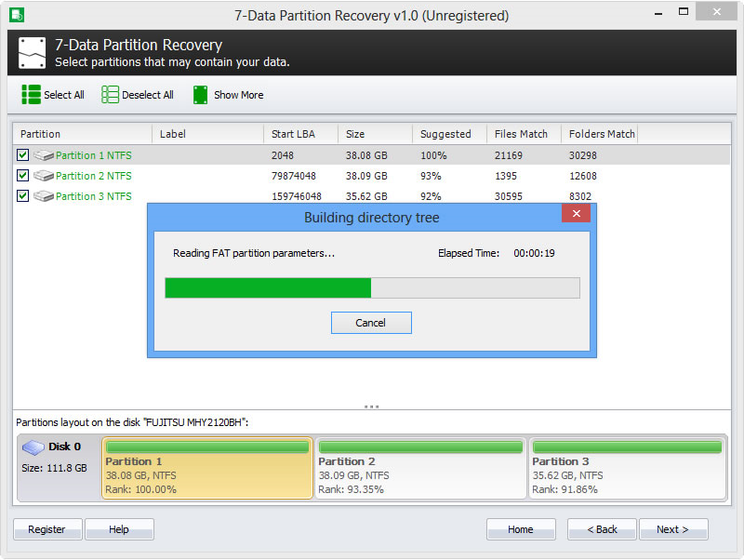Click the Folders Match value 30298
This screenshot has width=744, height=560.
click(x=583, y=155)
